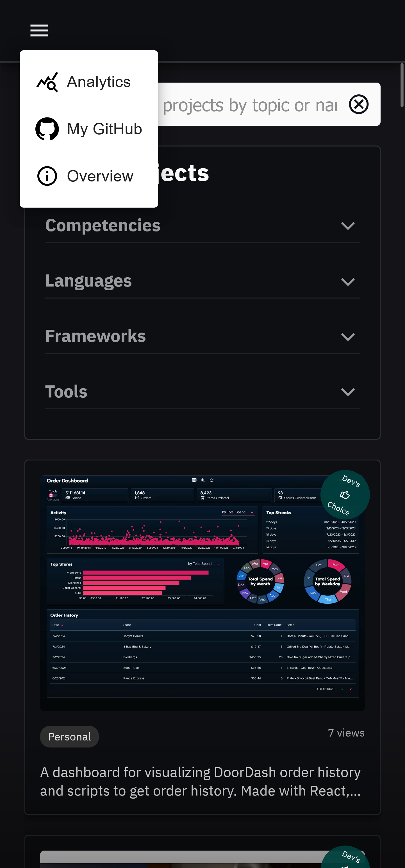This screenshot has height=868, width=405.
Task: Open My GitHub menu item
Action: click(x=104, y=129)
